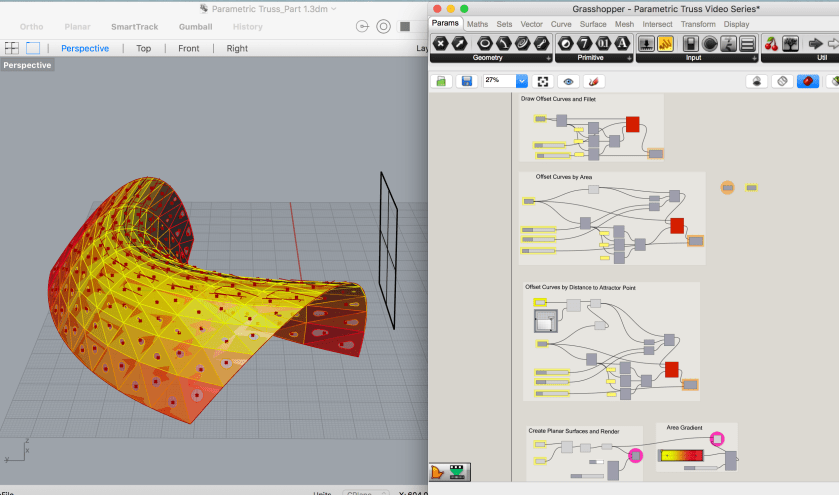
Task: Save the Grasshopper document with the floppy icon
Action: tap(466, 81)
